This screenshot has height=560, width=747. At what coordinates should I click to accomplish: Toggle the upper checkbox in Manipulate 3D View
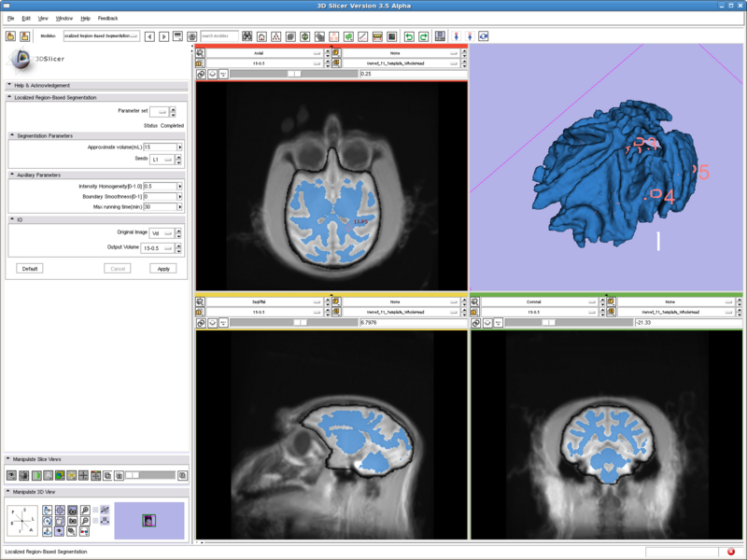click(x=95, y=511)
